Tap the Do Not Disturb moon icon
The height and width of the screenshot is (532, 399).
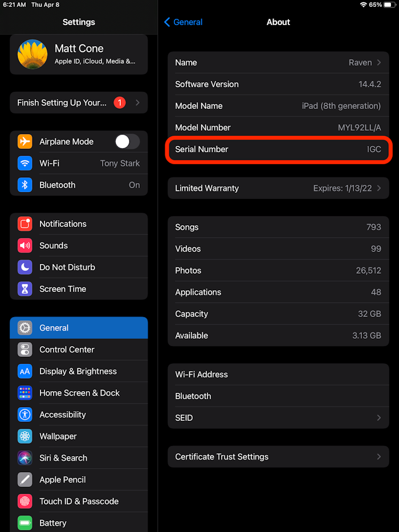pyautogui.click(x=25, y=267)
